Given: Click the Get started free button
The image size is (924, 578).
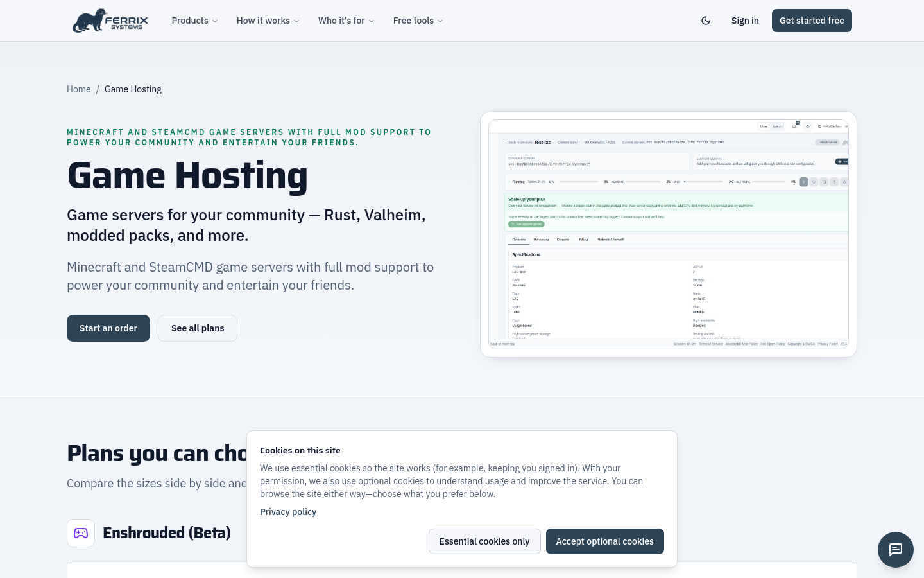Looking at the screenshot, I should point(812,21).
